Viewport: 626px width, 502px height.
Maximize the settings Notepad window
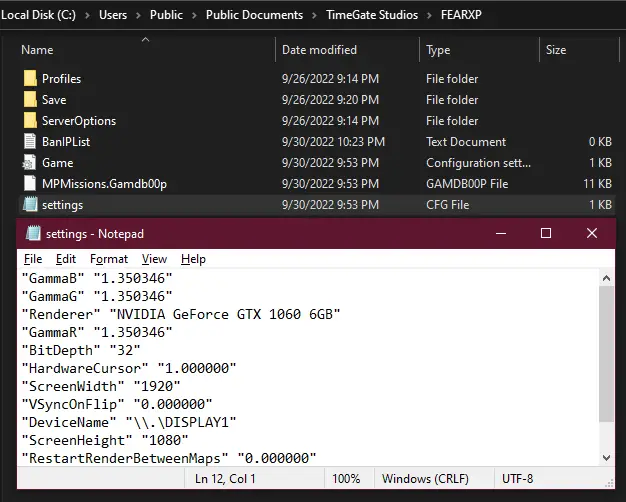546,233
